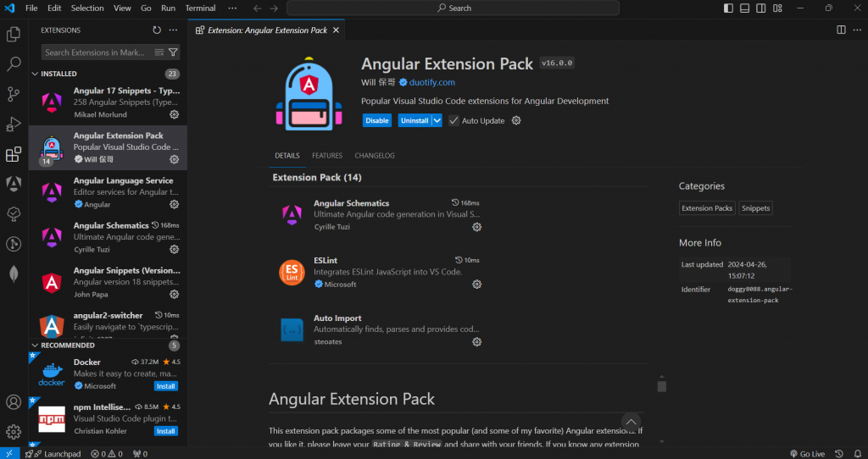Open gear for ESLint in extension pack
Viewport: 868px width, 459px height.
coord(476,285)
